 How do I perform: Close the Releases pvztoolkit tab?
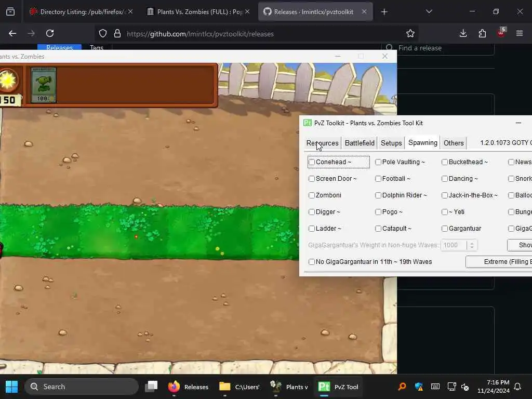364,11
